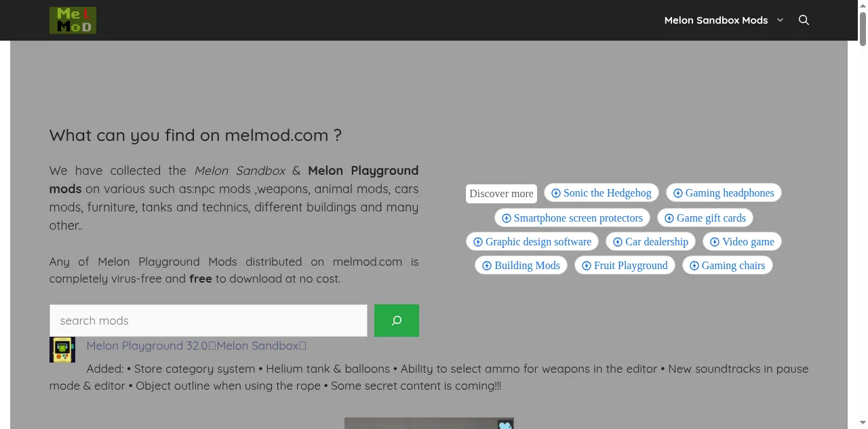This screenshot has height=429, width=868.
Task: Open the Graphic design software suggestion
Action: click(532, 241)
